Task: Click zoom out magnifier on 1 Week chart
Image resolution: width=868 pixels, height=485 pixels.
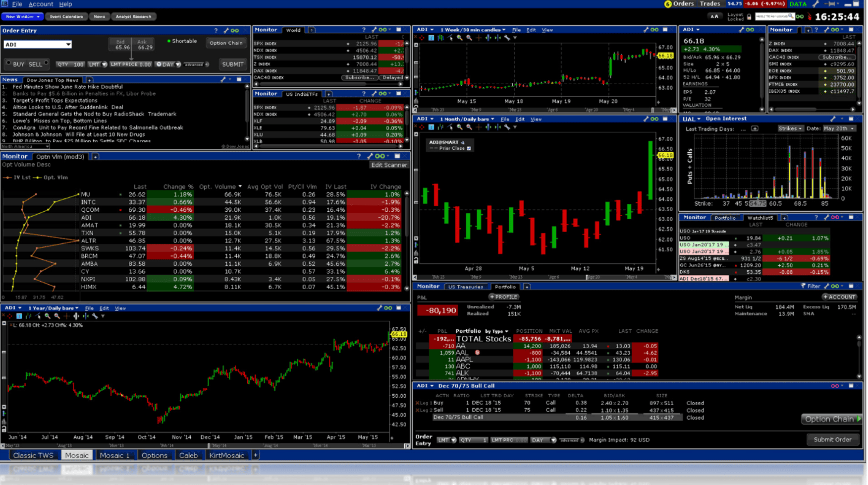Action: [x=469, y=38]
